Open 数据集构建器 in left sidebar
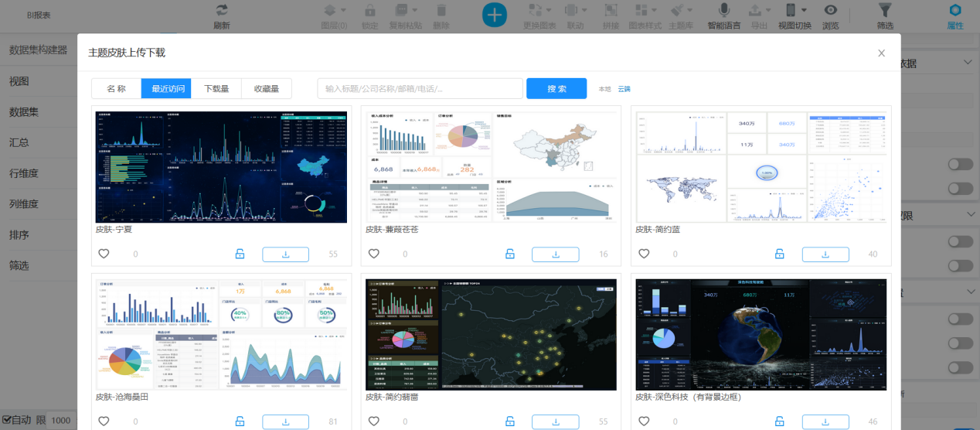Image resolution: width=980 pixels, height=430 pixels. [38, 50]
